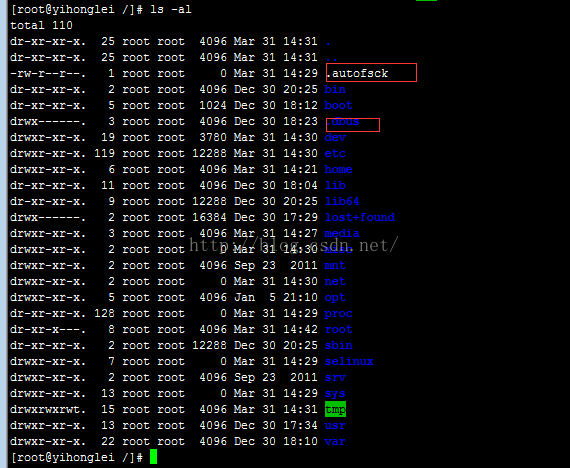Viewport: 570px width, 468px height.
Task: Click the lib64 directory name
Action: 342,201
